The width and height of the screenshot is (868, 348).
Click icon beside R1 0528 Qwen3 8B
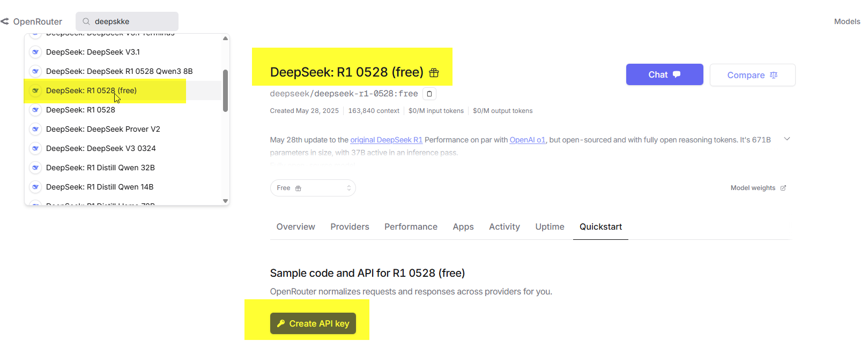tap(35, 71)
